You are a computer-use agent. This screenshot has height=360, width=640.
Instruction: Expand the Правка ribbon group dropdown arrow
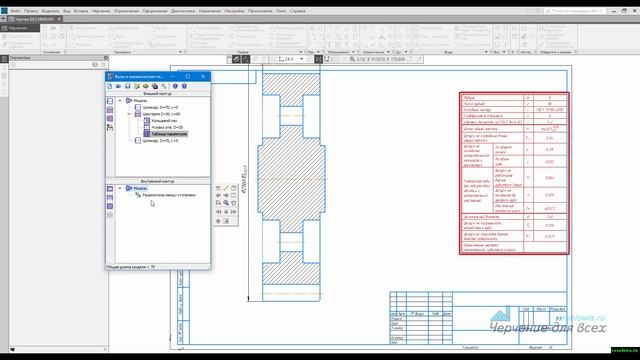301,52
